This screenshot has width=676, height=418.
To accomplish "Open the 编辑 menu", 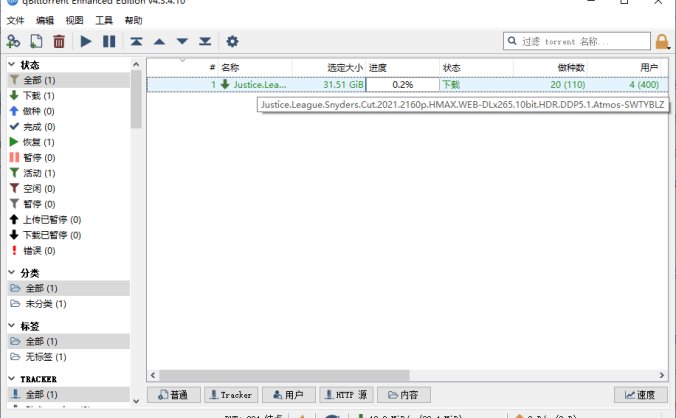I will 45,20.
